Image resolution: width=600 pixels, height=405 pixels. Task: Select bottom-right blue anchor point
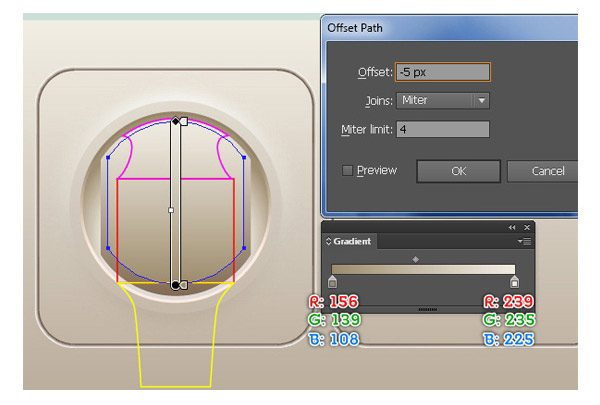click(244, 248)
